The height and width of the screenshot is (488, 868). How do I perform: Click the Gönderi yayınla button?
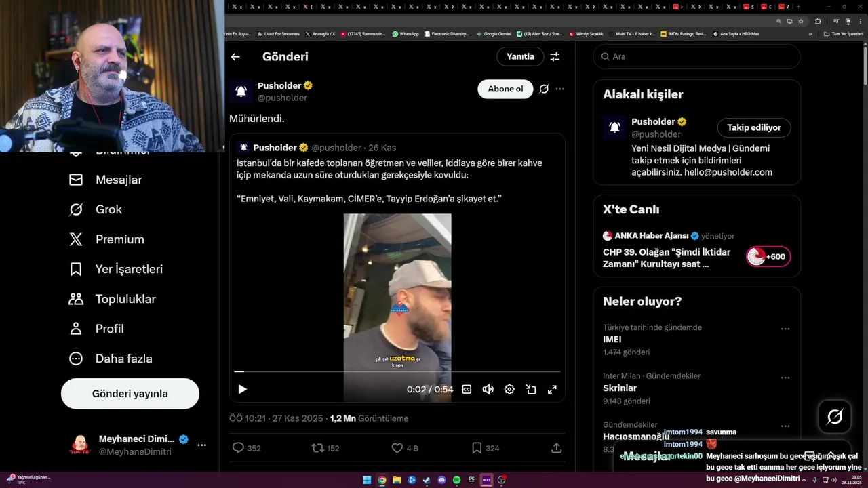click(x=130, y=394)
